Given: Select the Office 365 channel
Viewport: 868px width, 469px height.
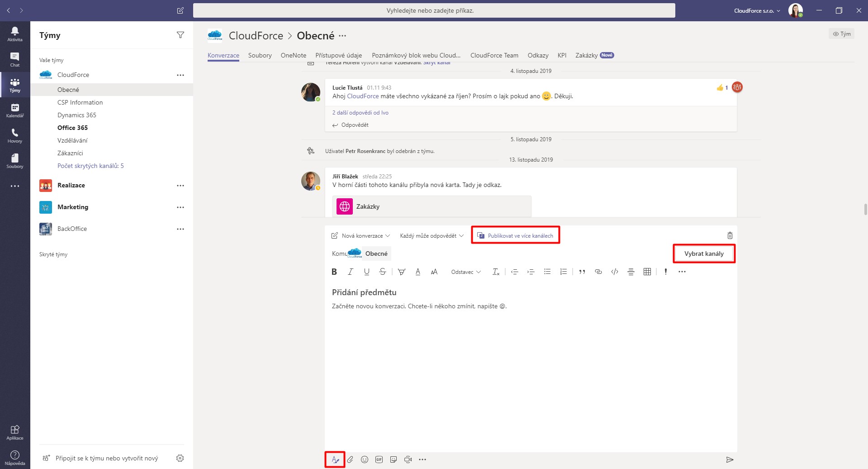Looking at the screenshot, I should [x=72, y=128].
